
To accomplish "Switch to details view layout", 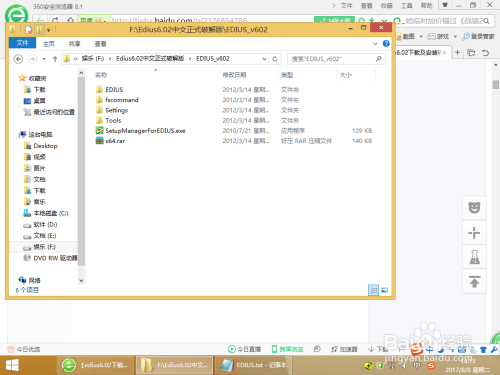I will [x=373, y=290].
